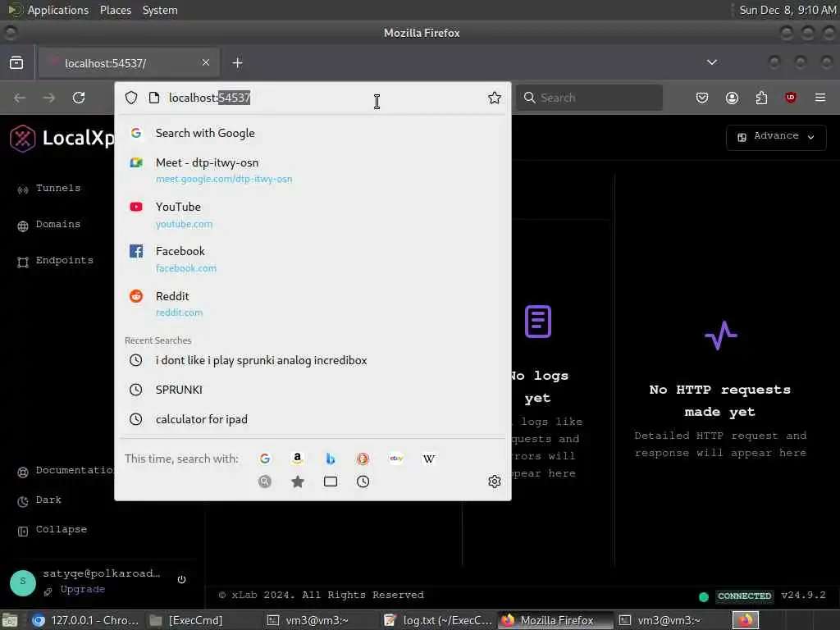Click the Firefox Search box

(589, 98)
